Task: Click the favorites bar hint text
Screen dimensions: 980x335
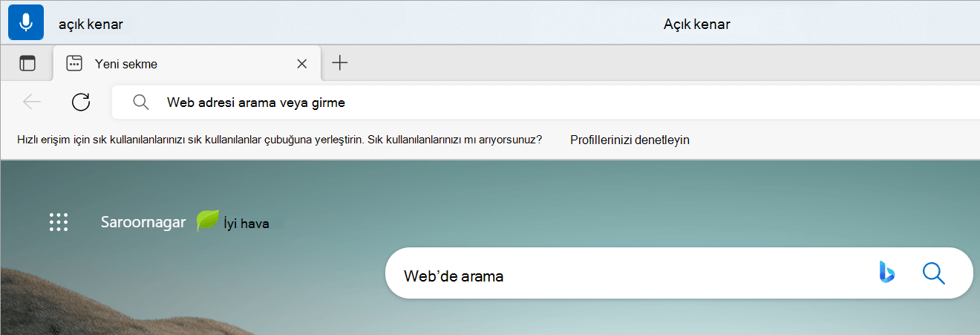Action: click(x=279, y=140)
